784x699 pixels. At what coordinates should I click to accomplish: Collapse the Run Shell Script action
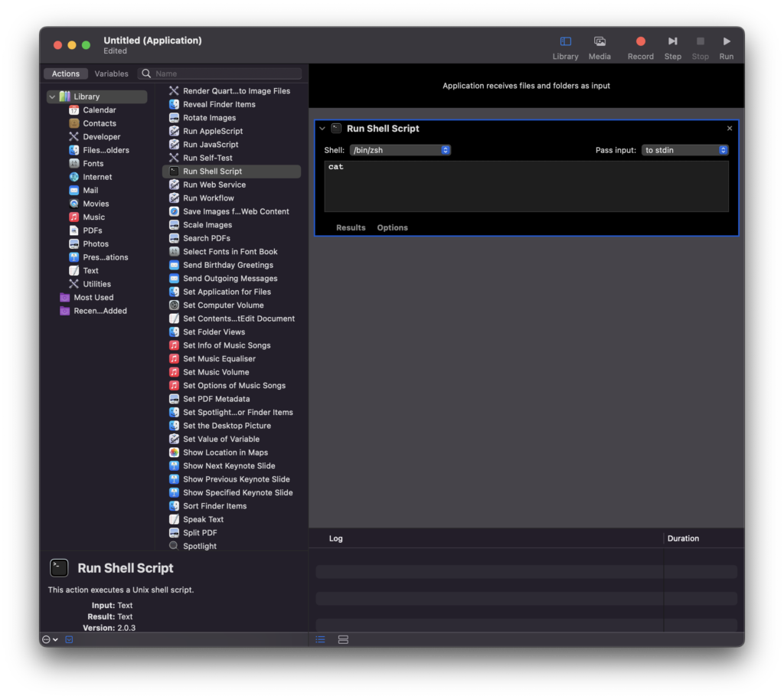322,129
